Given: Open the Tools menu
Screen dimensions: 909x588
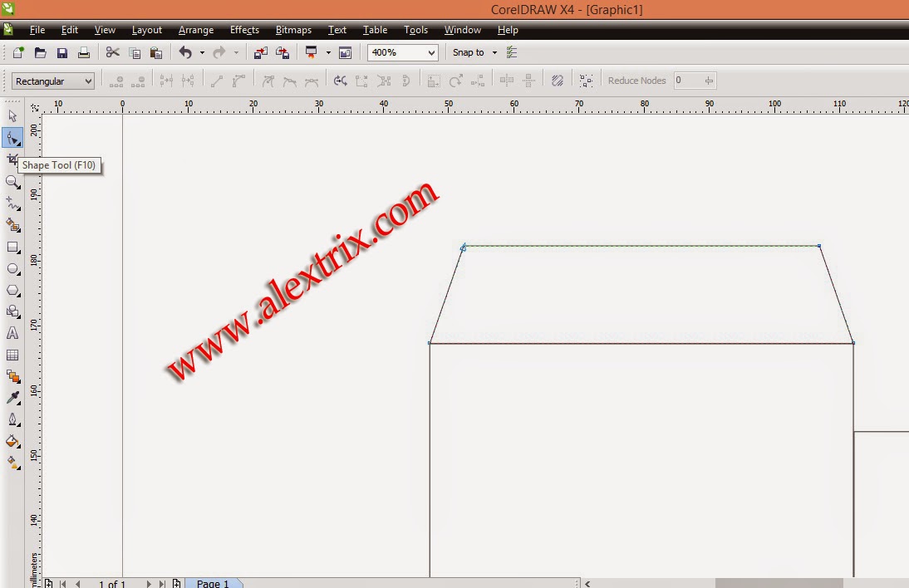Looking at the screenshot, I should pyautogui.click(x=415, y=30).
